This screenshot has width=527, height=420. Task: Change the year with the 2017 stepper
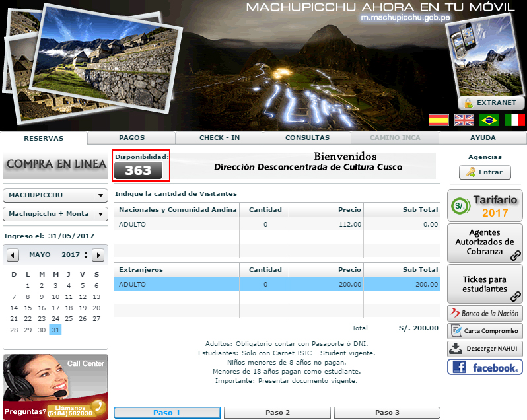click(86, 255)
